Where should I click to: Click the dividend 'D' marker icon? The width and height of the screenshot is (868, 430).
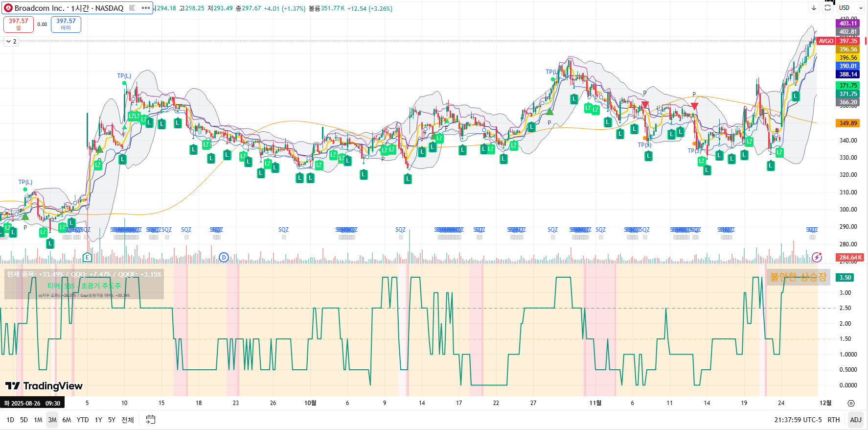[224, 257]
